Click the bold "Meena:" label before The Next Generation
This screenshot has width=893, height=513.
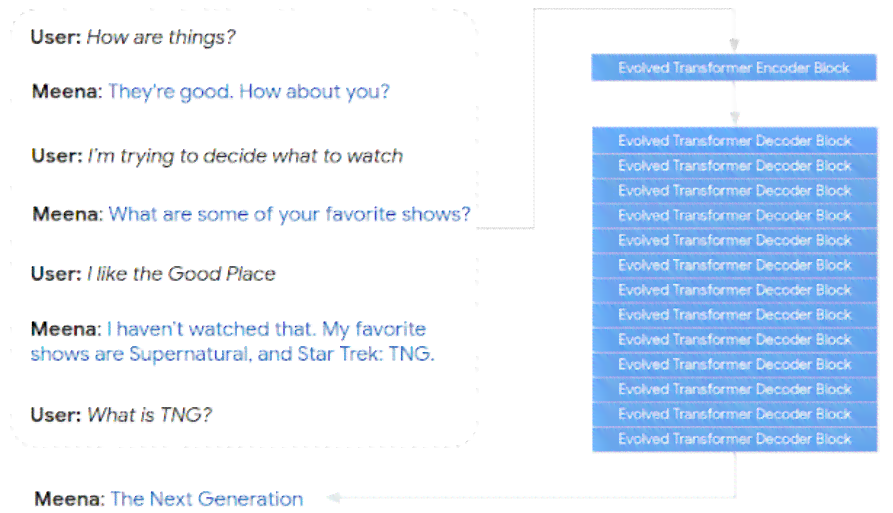69,499
